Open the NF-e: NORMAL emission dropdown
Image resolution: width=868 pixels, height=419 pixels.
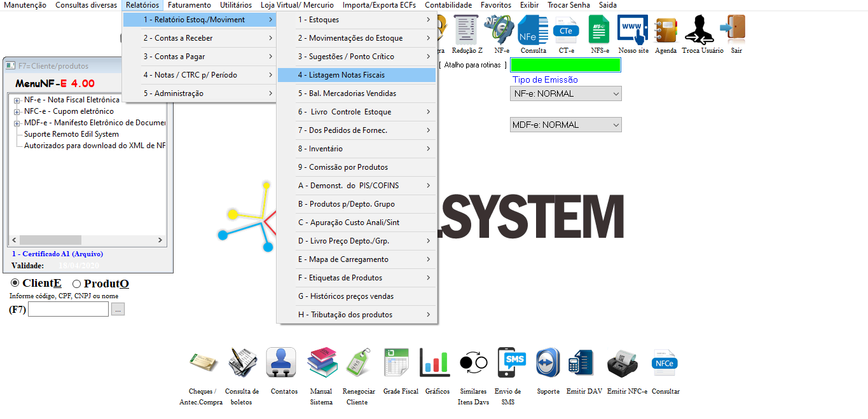(565, 94)
